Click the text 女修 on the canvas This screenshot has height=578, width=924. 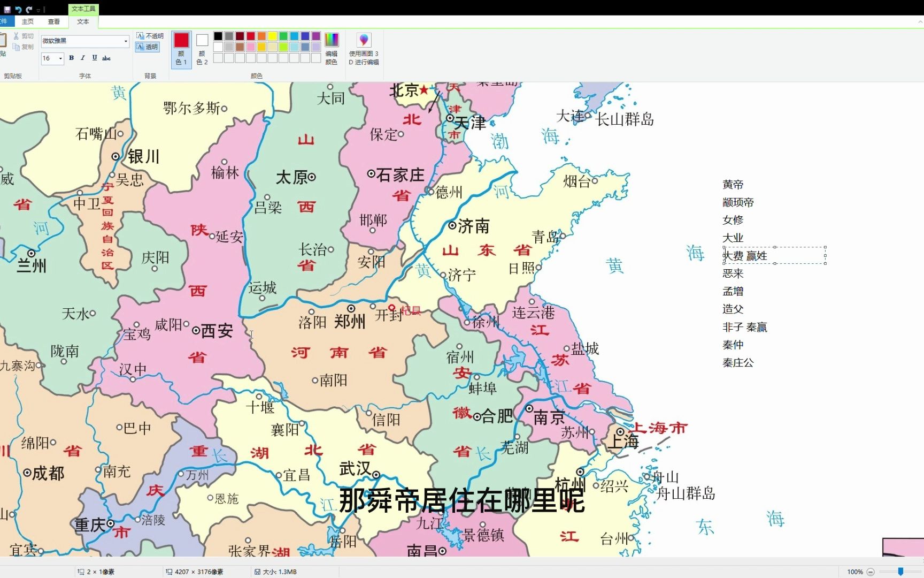[x=733, y=220]
